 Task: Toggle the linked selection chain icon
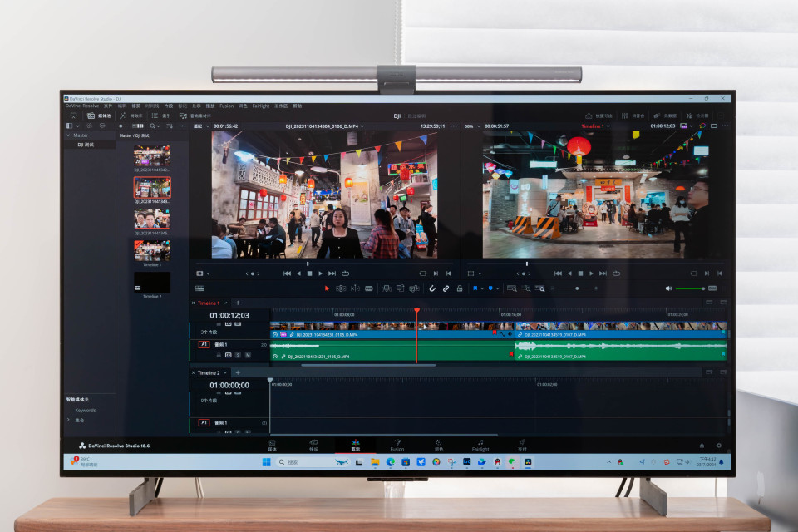pos(446,288)
